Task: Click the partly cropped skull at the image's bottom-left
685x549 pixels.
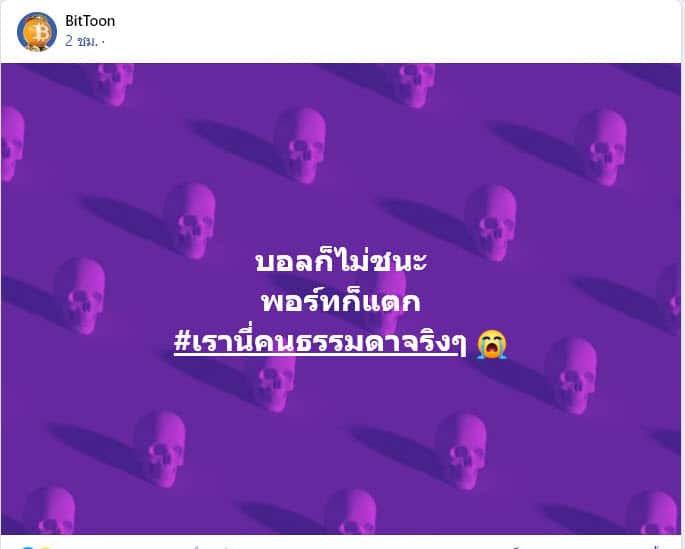Action: point(49,510)
